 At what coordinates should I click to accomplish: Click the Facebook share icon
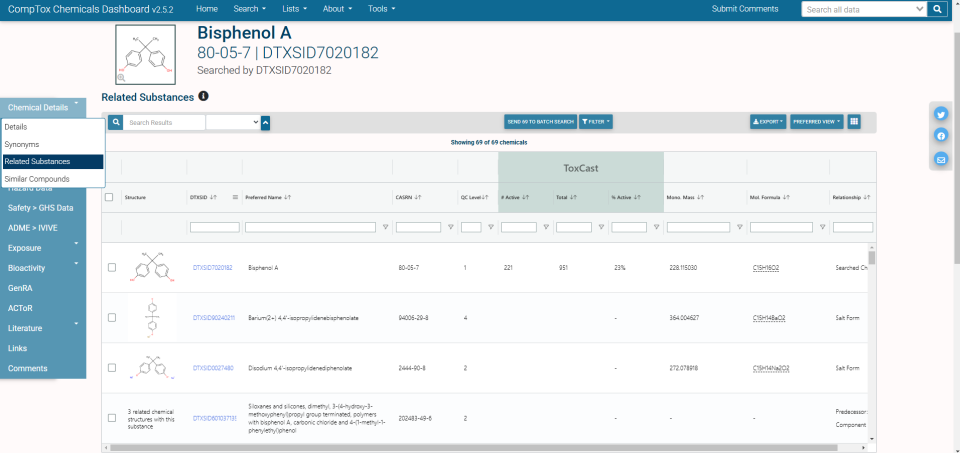tap(941, 136)
